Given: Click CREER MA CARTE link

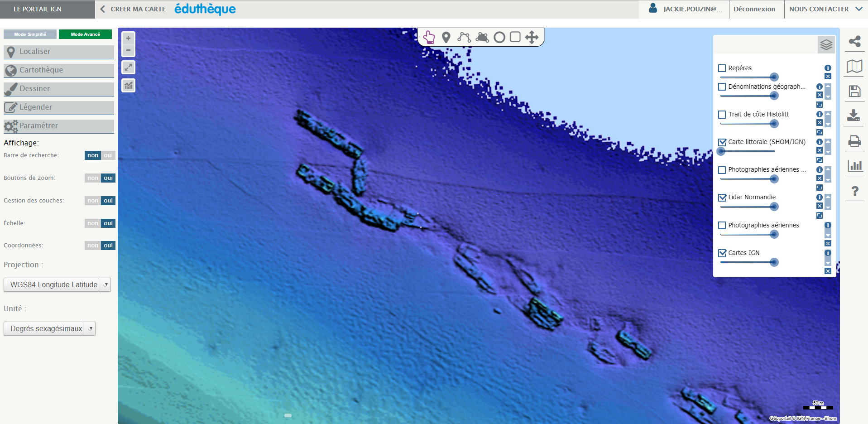Looking at the screenshot, I should click(x=137, y=9).
